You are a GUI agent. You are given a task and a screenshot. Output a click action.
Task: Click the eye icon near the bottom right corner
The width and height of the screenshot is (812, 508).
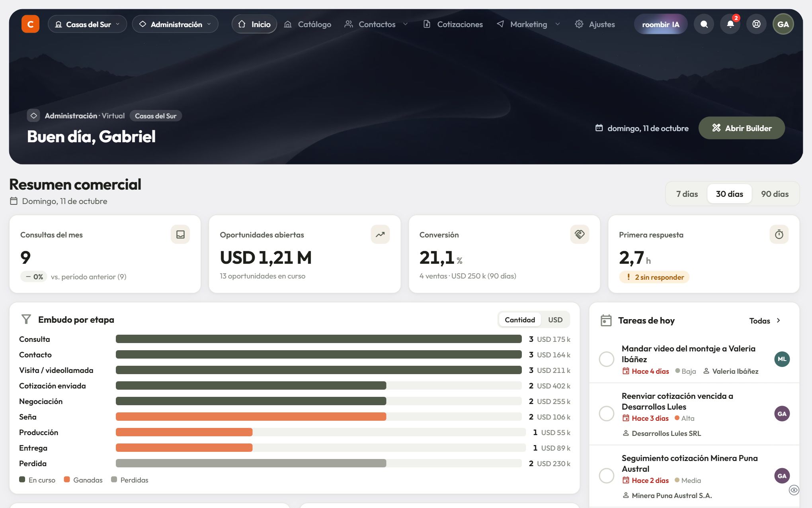[x=794, y=490]
